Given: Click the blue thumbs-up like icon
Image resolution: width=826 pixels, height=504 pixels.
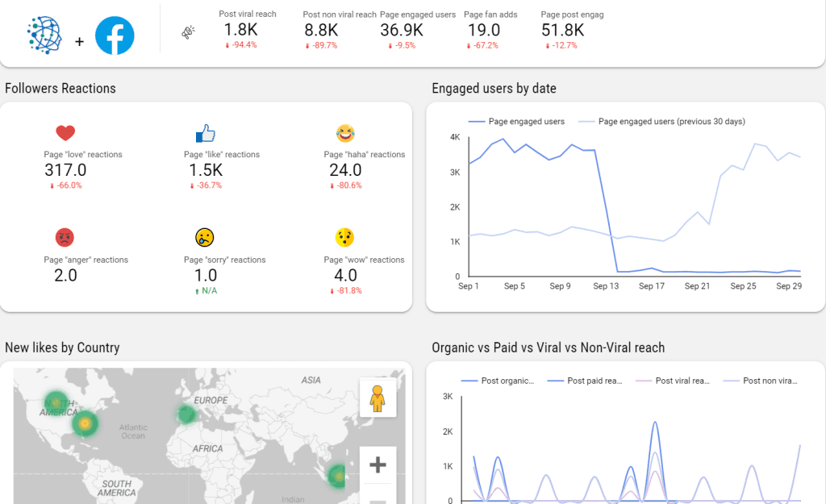Looking at the screenshot, I should tap(206, 133).
